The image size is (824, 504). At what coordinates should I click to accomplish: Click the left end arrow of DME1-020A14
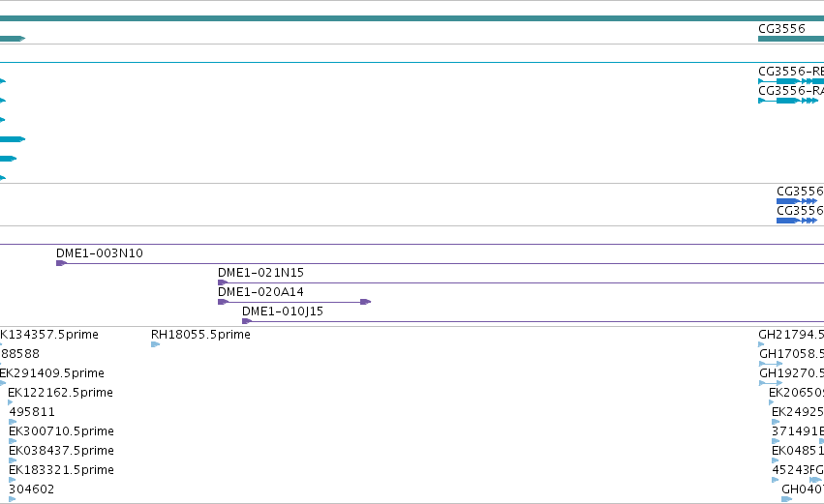coord(223,302)
